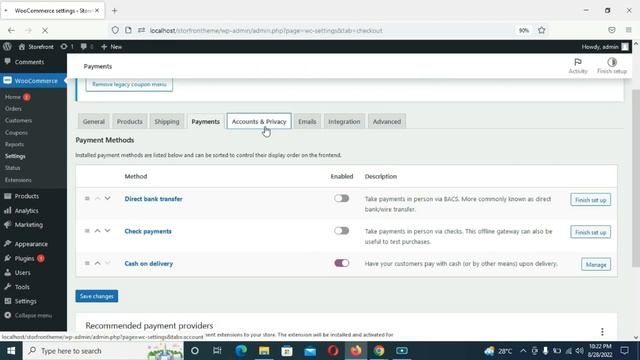Screen dimensions: 640x360
Task: Move Direct bank transfer down with arrow
Action: pyautogui.click(x=107, y=198)
